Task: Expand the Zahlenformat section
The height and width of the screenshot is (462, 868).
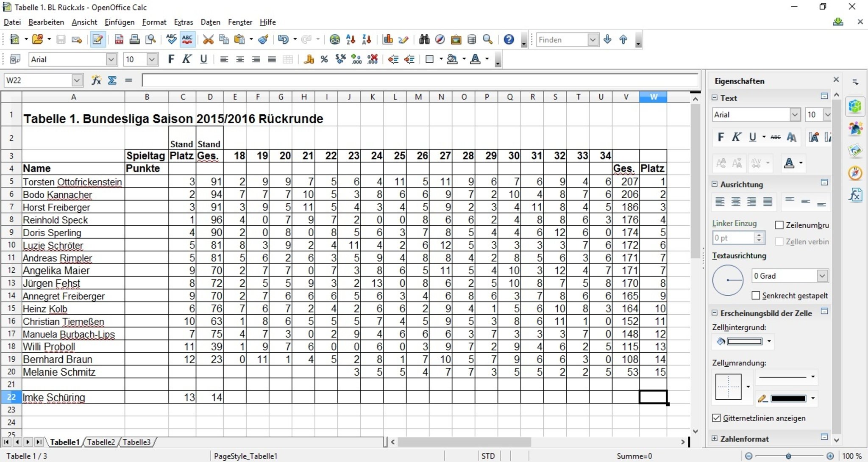Action: pos(715,438)
